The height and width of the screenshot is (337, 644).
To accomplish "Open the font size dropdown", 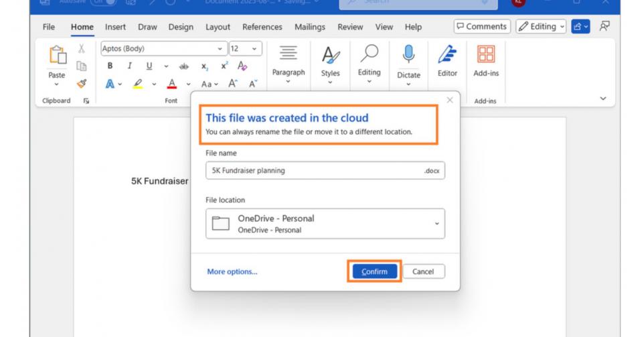I will point(254,49).
